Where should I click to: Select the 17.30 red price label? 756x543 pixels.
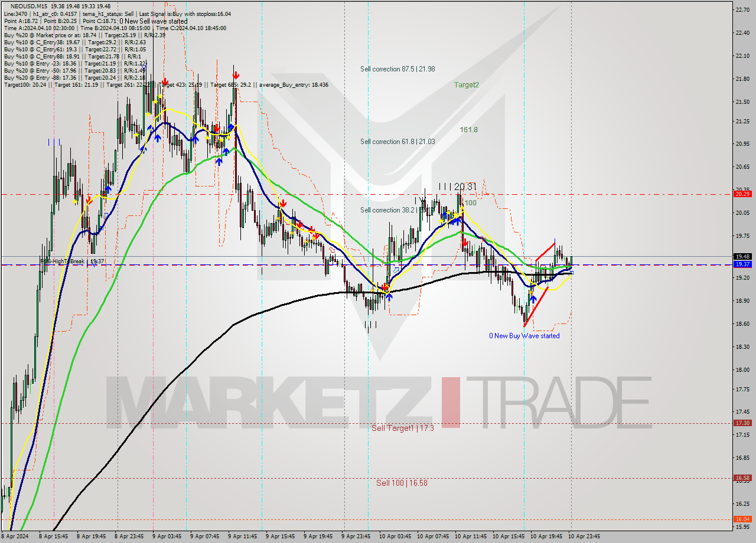click(742, 423)
